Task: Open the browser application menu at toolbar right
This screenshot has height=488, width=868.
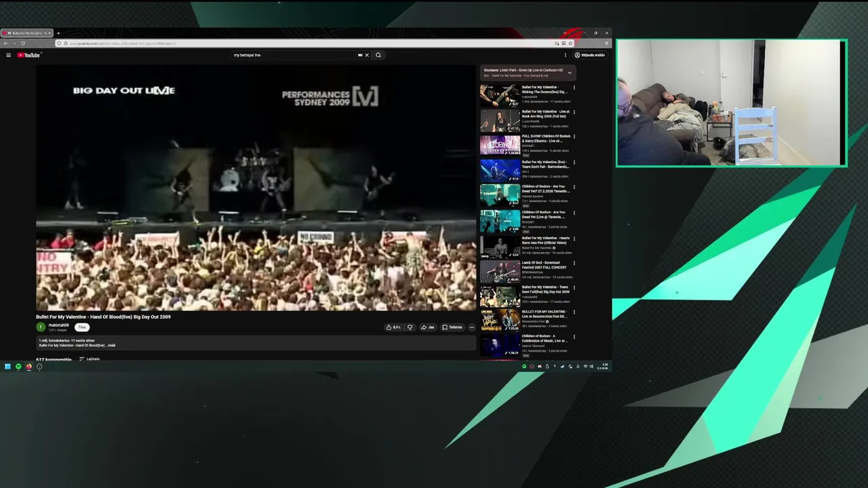Action: pos(606,43)
